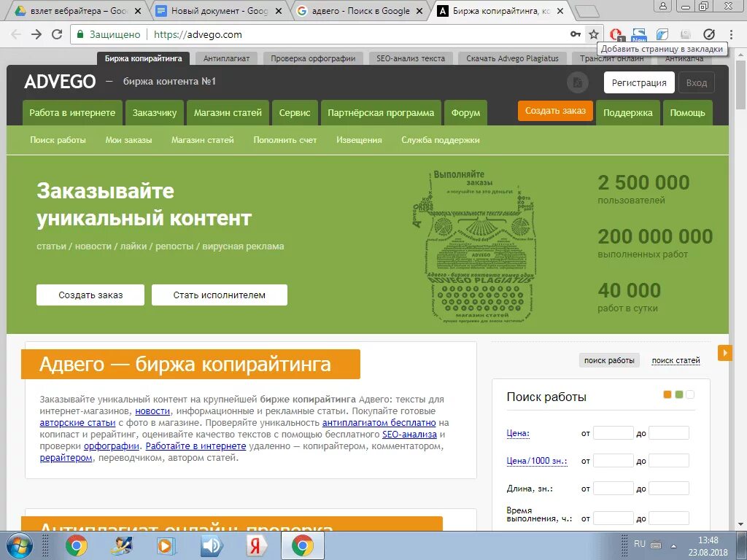Click Вход button

coord(696,82)
